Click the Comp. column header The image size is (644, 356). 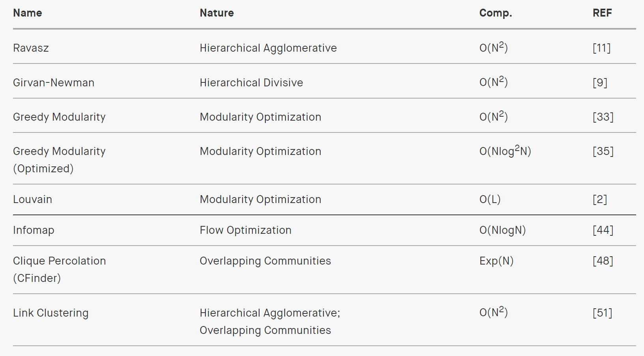coord(496,13)
